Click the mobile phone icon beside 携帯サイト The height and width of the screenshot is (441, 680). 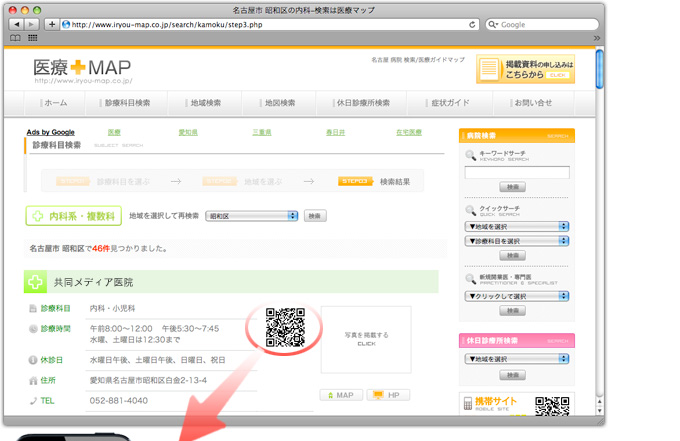click(468, 403)
